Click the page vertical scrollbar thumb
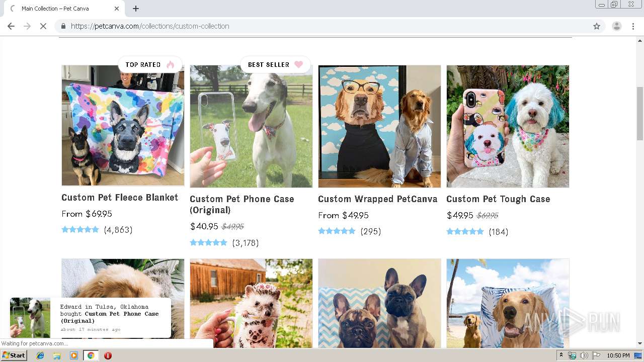The image size is (644, 362). pyautogui.click(x=639, y=113)
